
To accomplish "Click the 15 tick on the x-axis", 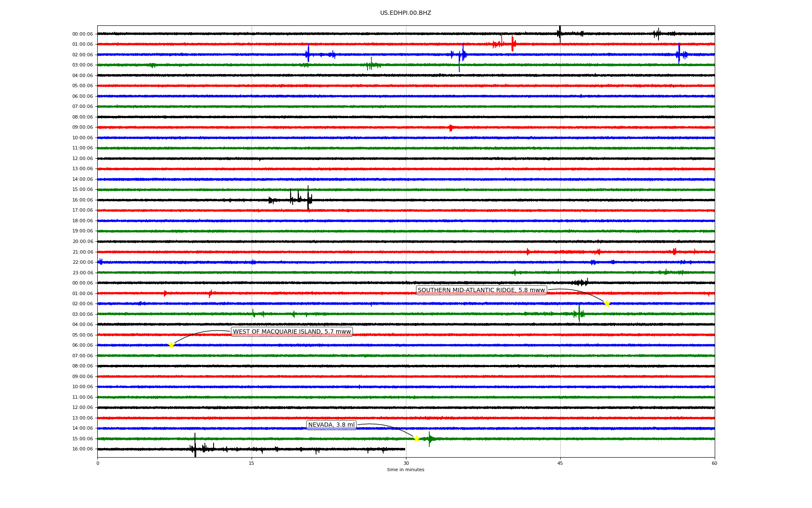I will click(x=252, y=463).
